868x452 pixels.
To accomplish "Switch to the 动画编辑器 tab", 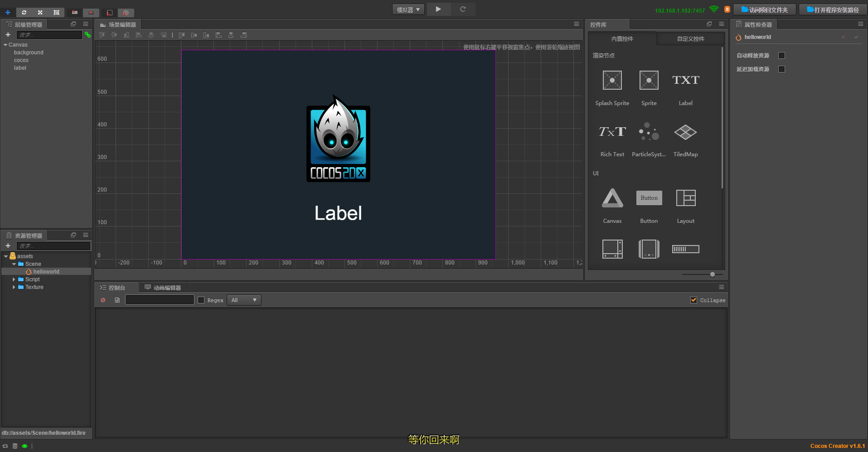I will pos(163,288).
